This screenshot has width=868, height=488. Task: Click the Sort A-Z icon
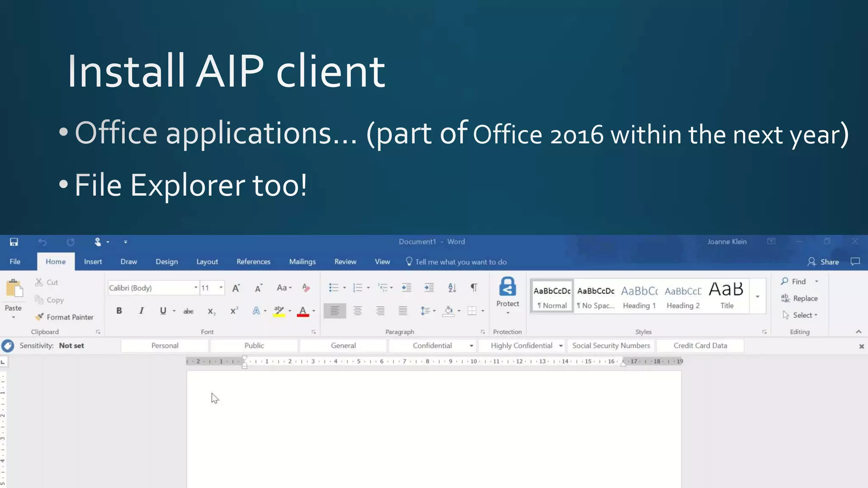(x=452, y=288)
